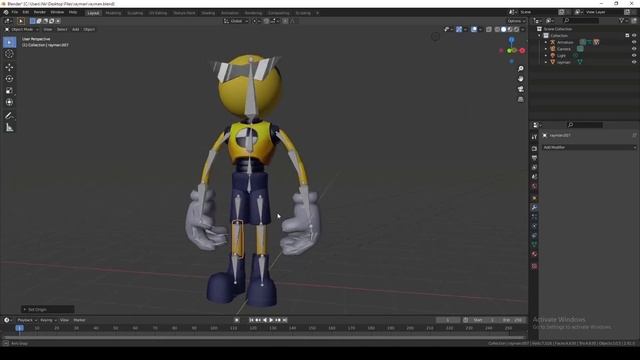Click the outliner search field
This screenshot has height=360, width=640.
pyautogui.click(x=581, y=20)
